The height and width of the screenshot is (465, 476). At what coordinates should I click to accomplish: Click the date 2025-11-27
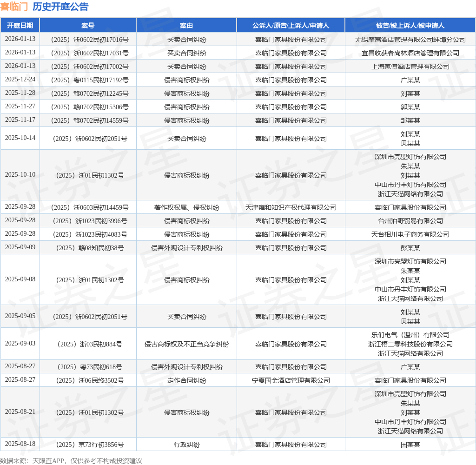point(20,106)
